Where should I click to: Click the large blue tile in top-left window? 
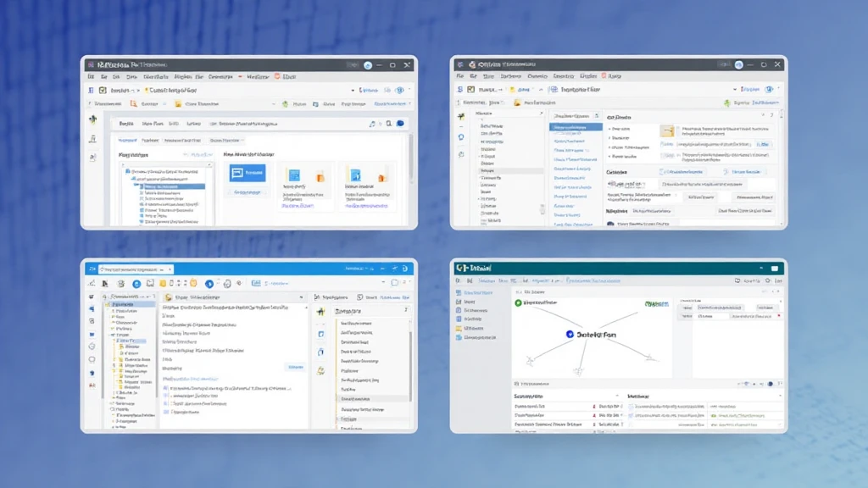tap(248, 173)
